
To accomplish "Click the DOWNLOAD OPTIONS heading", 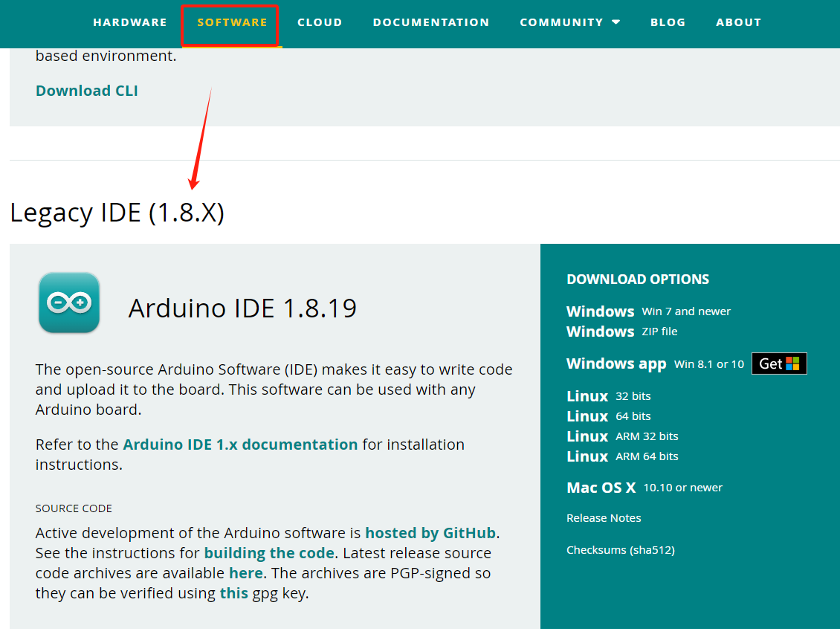I will click(x=638, y=279).
